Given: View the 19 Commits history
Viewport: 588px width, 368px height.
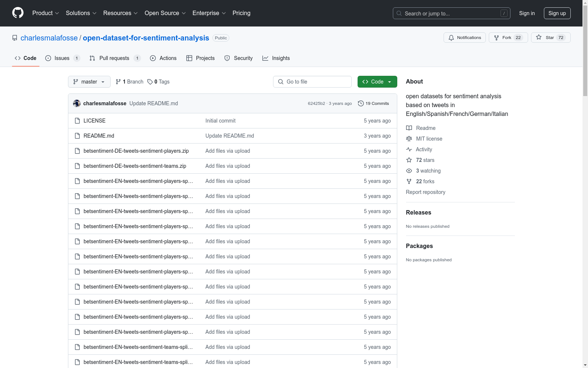Looking at the screenshot, I should tap(373, 103).
